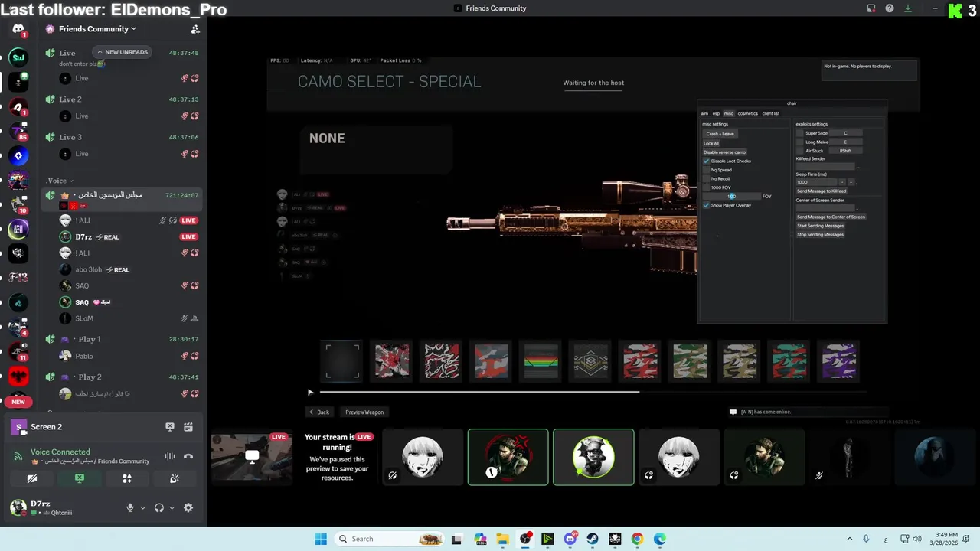The width and height of the screenshot is (980, 551).
Task: Click Start Sending Messages button
Action: [821, 226]
